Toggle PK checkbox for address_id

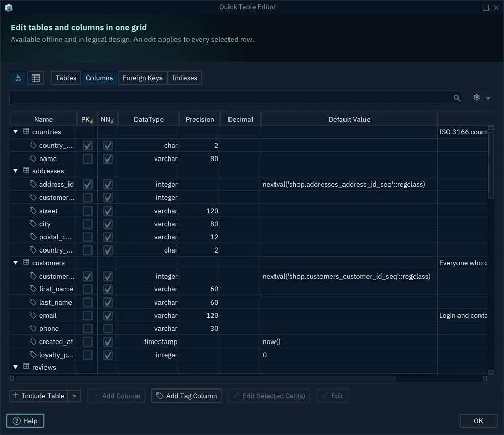pyautogui.click(x=87, y=184)
